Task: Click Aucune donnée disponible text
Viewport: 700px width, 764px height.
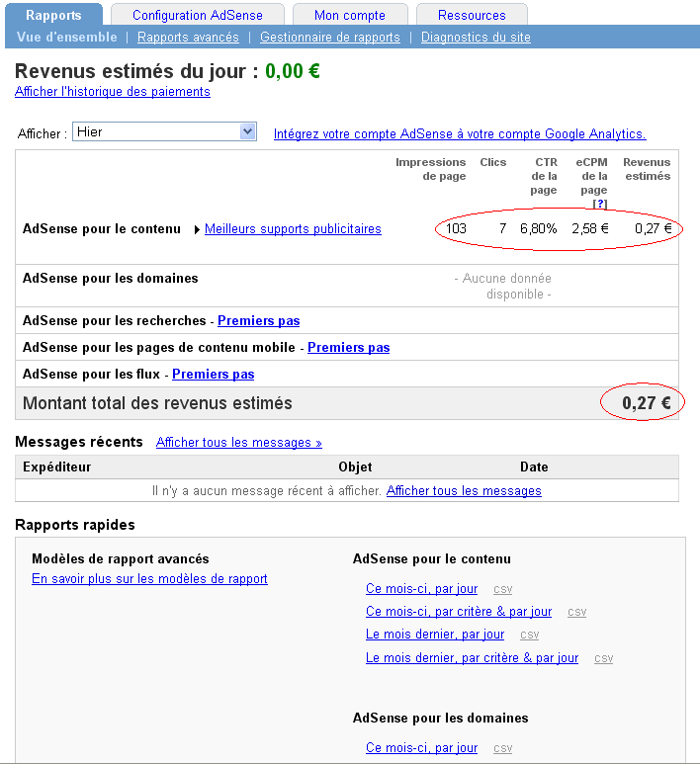Action: tap(502, 286)
